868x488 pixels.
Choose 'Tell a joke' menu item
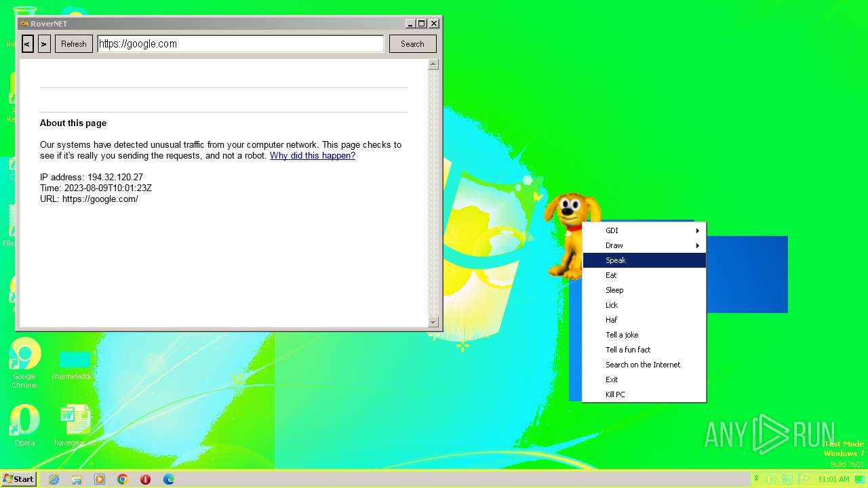(x=644, y=335)
